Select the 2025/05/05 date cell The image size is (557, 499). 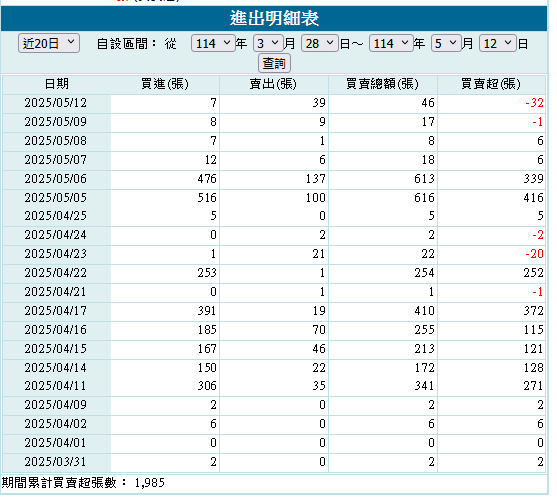pyautogui.click(x=56, y=198)
